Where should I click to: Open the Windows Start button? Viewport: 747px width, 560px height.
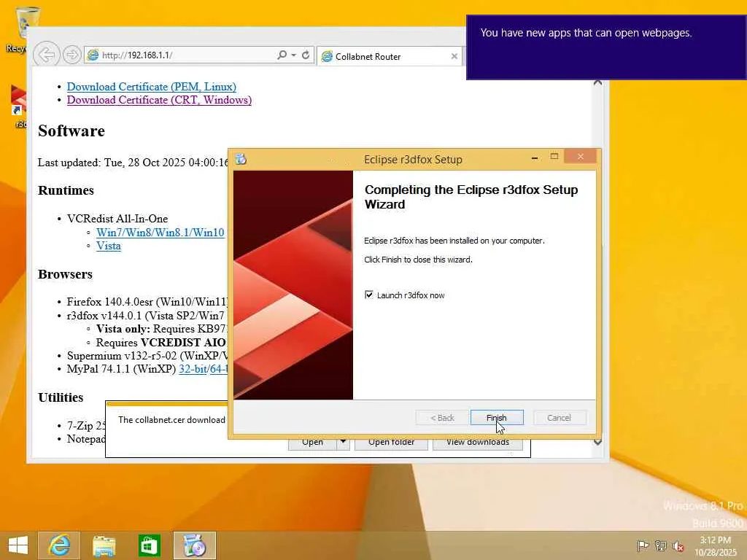pos(18,545)
